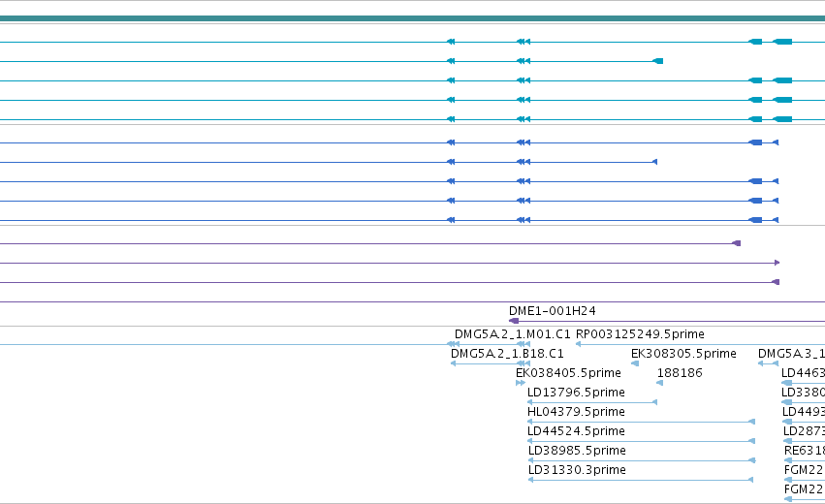Select the label starting with DMG5A.3_1

pos(791,354)
